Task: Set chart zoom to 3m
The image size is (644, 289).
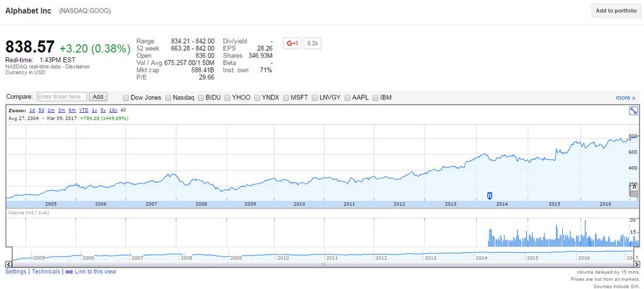Action: (62, 111)
